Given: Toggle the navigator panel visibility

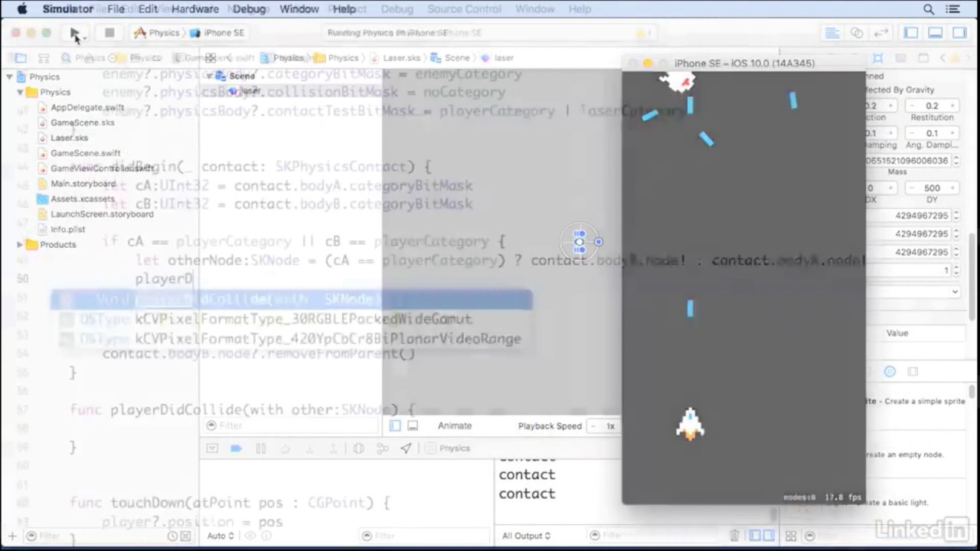Looking at the screenshot, I should [911, 33].
